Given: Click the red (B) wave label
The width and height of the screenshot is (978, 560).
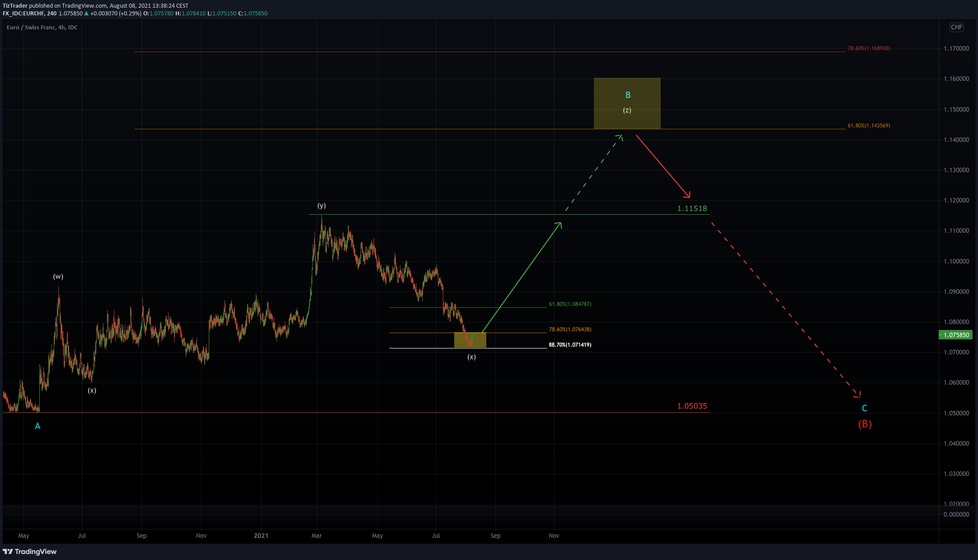Looking at the screenshot, I should (865, 424).
